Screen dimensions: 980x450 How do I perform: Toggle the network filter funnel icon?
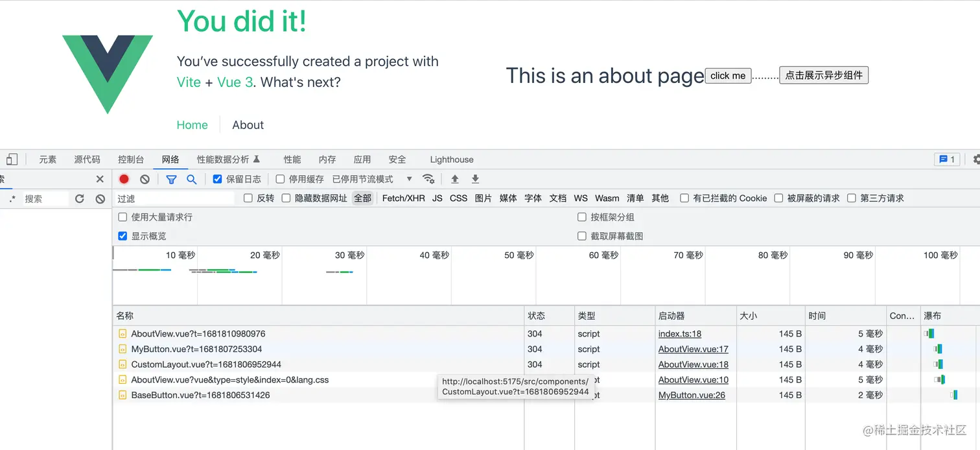coord(171,179)
